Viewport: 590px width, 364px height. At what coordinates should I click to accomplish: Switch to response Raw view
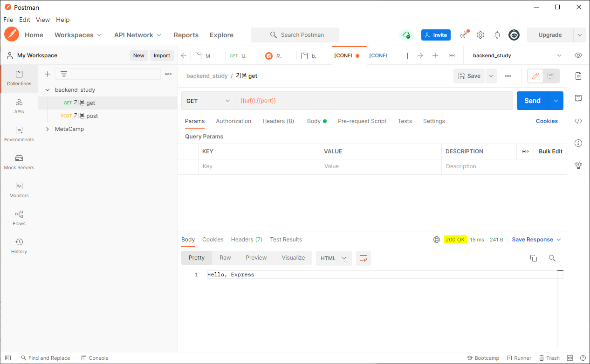[x=225, y=258]
